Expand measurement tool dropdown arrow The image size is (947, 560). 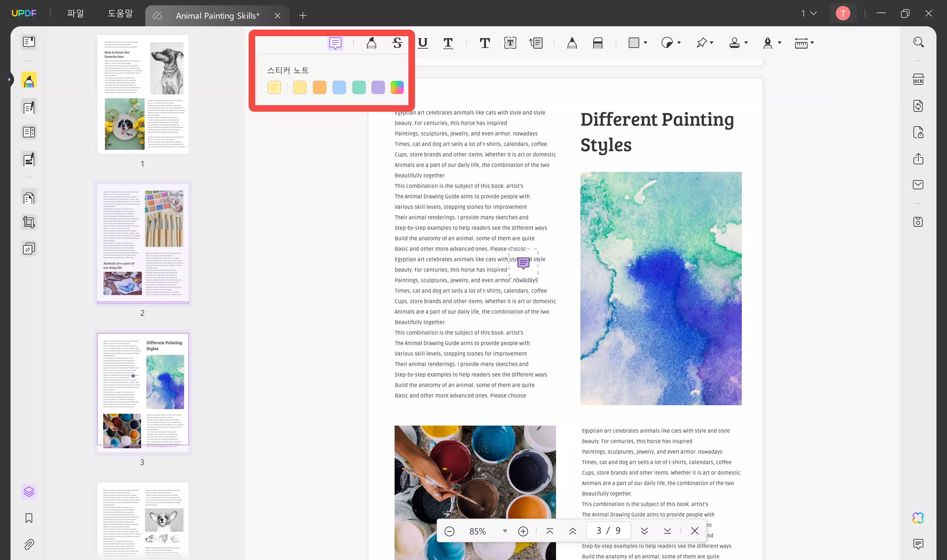click(812, 43)
